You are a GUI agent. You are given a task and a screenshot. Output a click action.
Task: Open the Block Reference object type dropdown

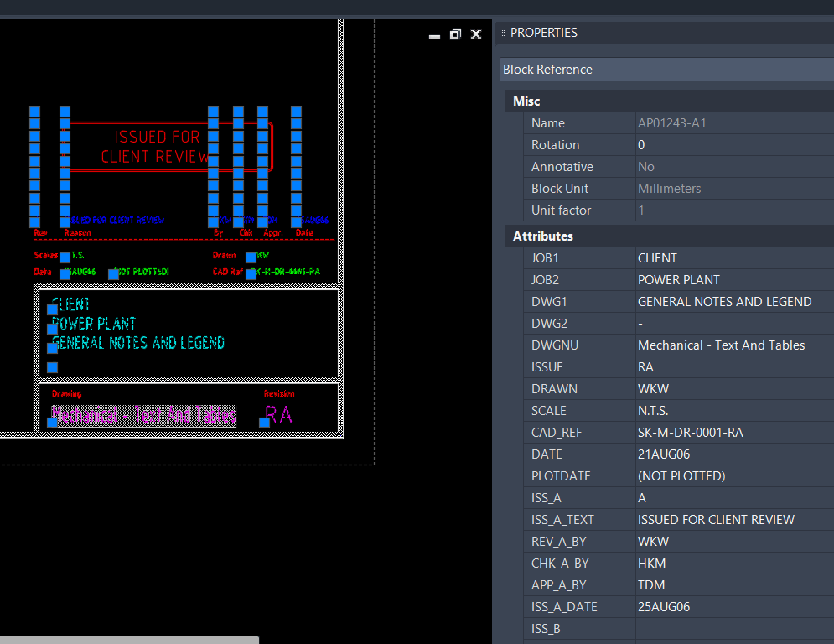click(x=667, y=70)
